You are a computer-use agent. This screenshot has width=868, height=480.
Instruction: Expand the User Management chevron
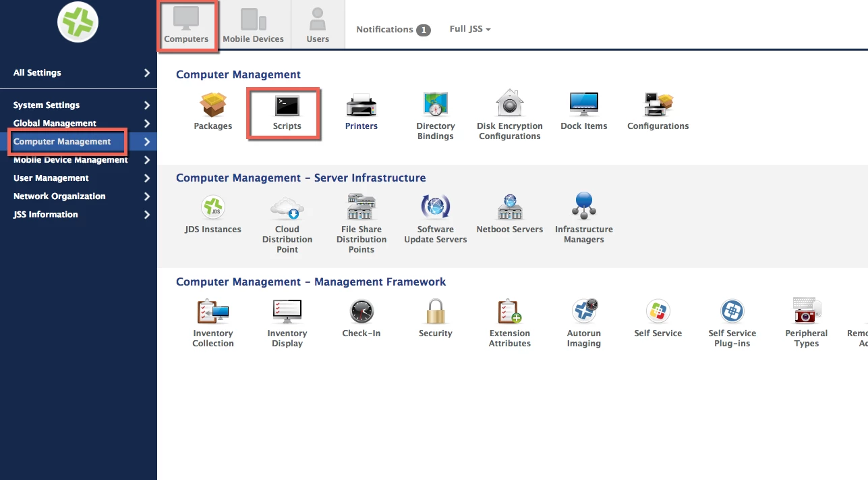tap(147, 178)
